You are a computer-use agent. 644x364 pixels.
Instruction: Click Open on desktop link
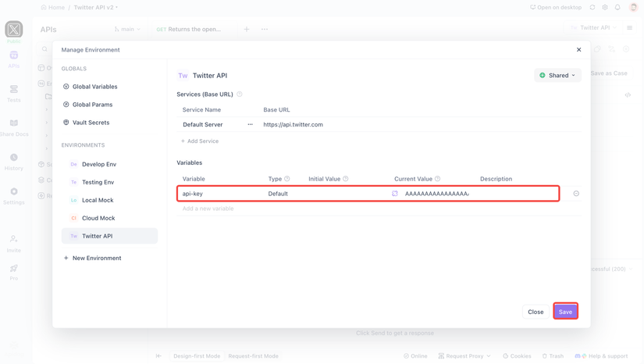click(556, 7)
